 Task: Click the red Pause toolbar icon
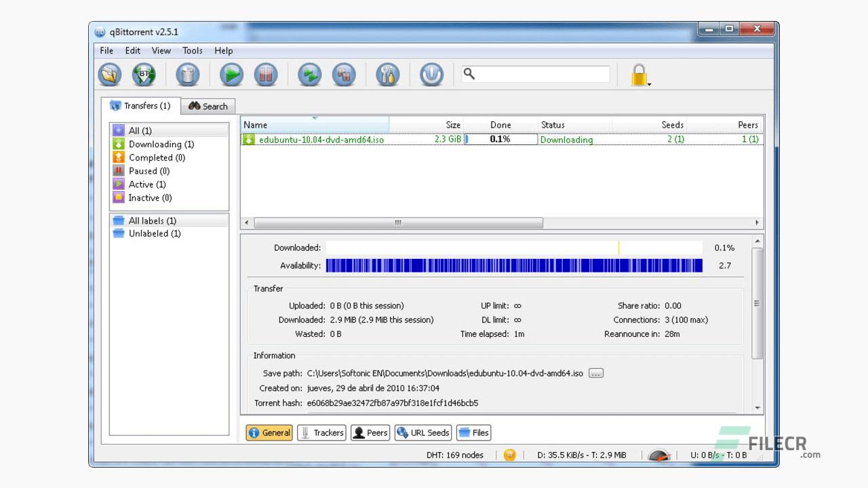[x=266, y=74]
